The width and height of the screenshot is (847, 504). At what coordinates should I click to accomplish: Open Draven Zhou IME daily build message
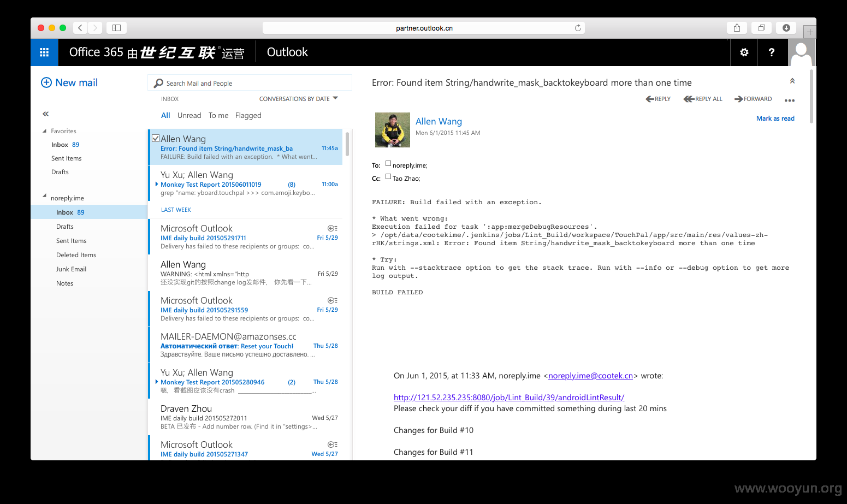pyautogui.click(x=245, y=417)
